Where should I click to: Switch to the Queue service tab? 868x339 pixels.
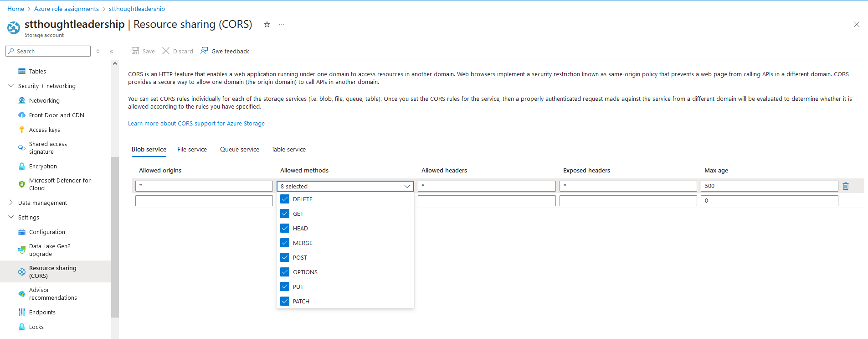240,149
